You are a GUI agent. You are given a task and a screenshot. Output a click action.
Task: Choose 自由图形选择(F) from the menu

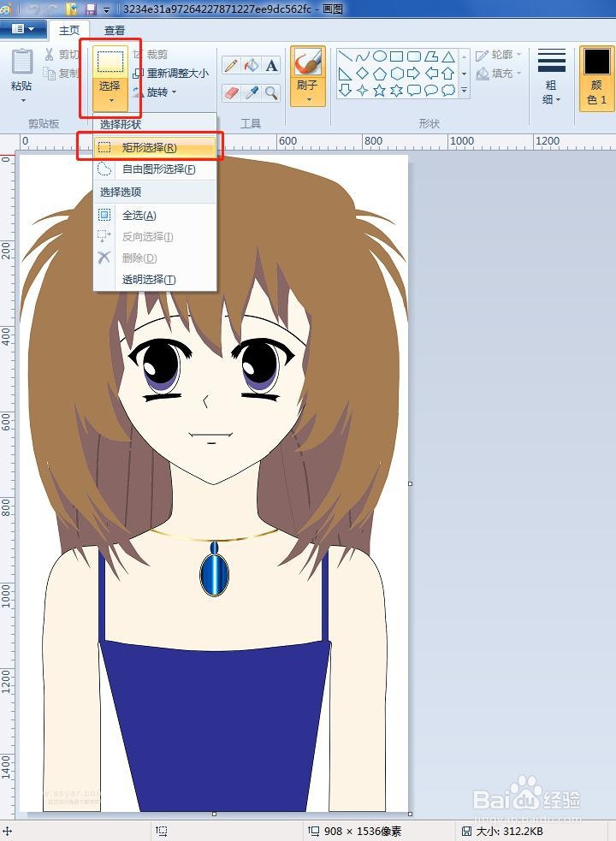(x=155, y=169)
